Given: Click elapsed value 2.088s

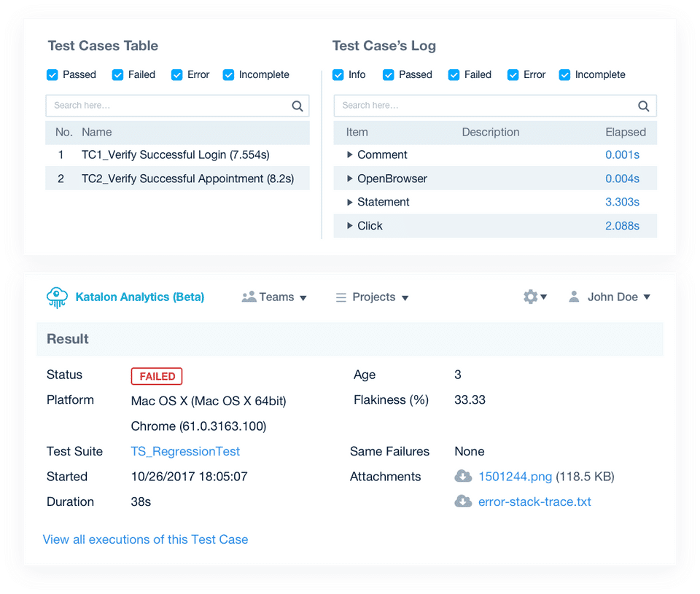Looking at the screenshot, I should (x=622, y=226).
